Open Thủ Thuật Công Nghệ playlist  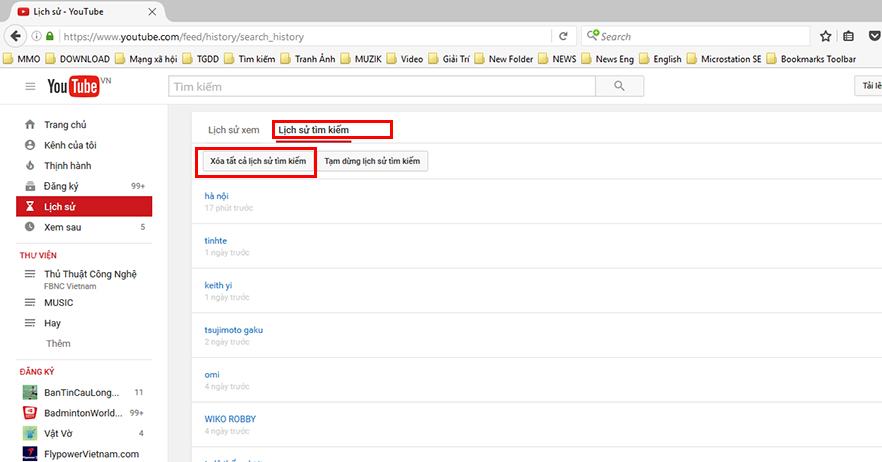tap(90, 274)
